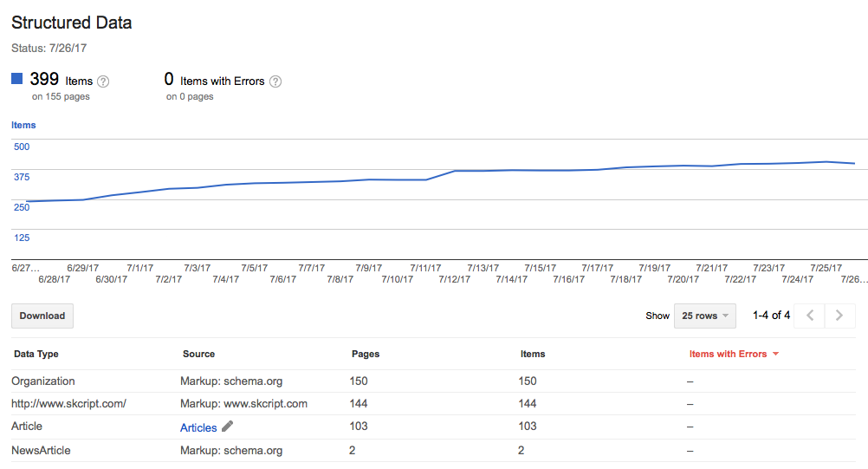Viewport: 868px width, 469px height.
Task: Open the 25 rows dropdown
Action: (x=705, y=316)
